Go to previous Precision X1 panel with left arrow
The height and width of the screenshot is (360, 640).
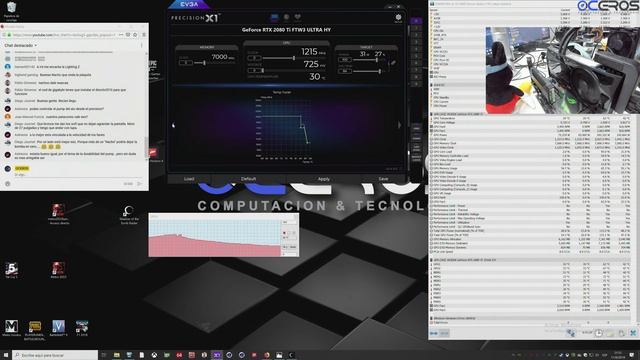173,125
